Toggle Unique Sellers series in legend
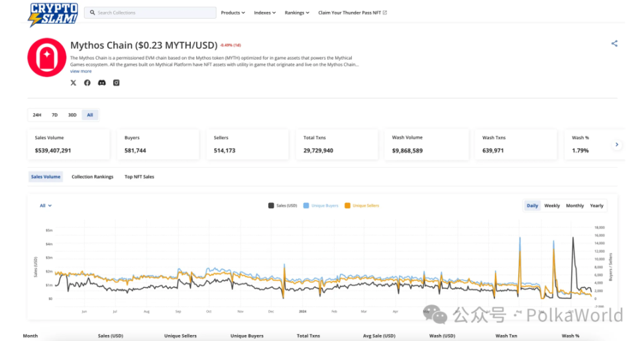 pyautogui.click(x=362, y=206)
